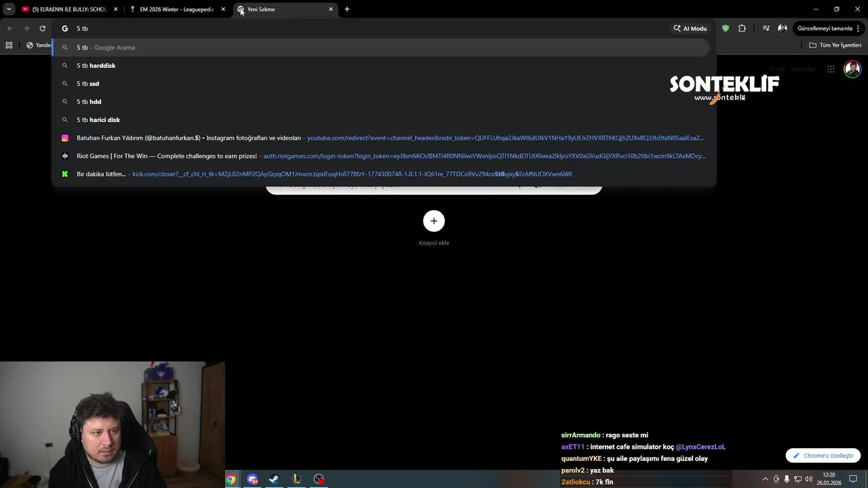The width and height of the screenshot is (868, 488).
Task: Click the Kısayol ekle plus button
Action: point(434,221)
